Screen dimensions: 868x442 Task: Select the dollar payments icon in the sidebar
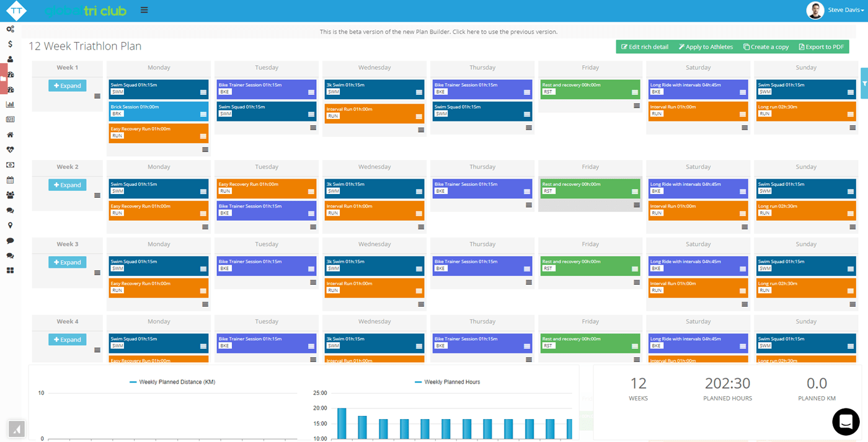(9, 44)
